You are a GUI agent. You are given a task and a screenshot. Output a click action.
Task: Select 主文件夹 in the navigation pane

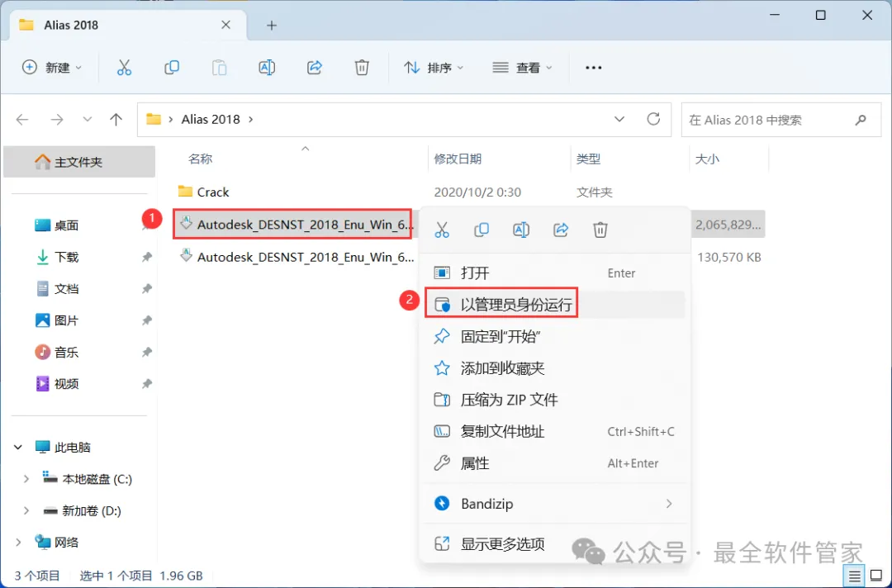pos(79,162)
